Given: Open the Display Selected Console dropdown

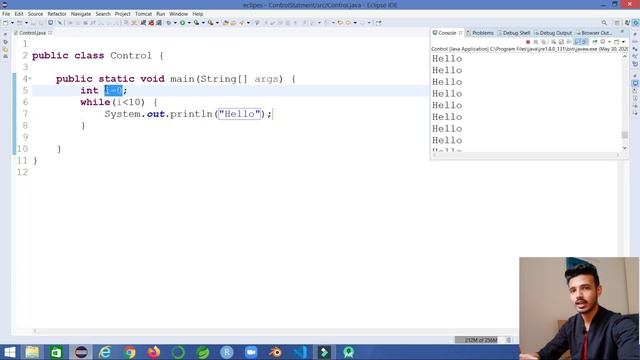Looking at the screenshot, I should [609, 42].
